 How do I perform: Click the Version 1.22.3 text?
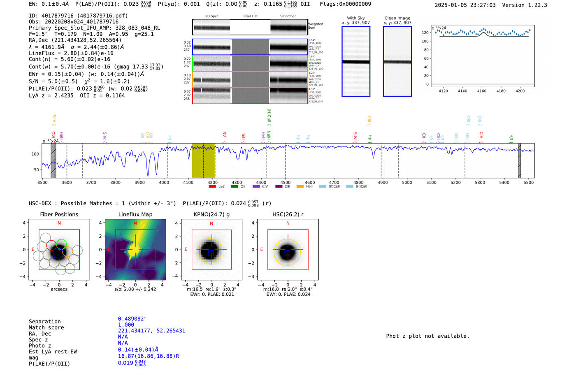525,5
